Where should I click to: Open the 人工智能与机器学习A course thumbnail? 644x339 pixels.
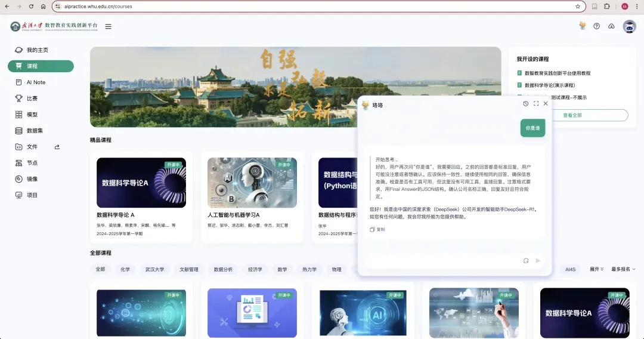pos(252,183)
